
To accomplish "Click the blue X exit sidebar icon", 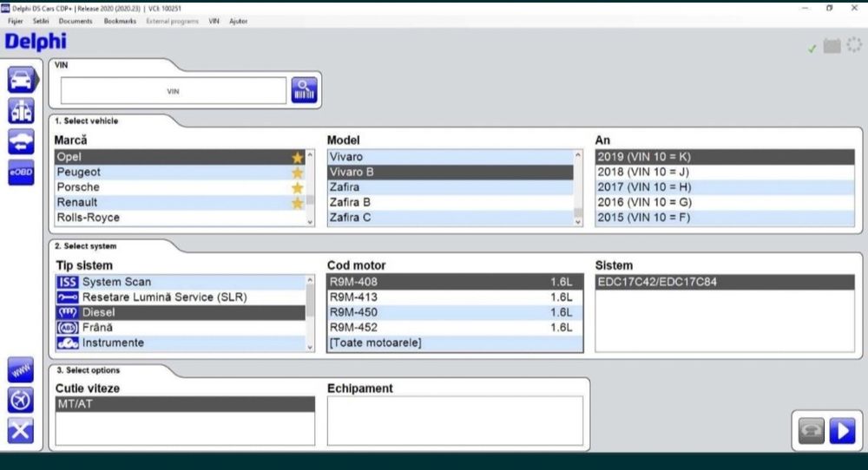I will [21, 431].
